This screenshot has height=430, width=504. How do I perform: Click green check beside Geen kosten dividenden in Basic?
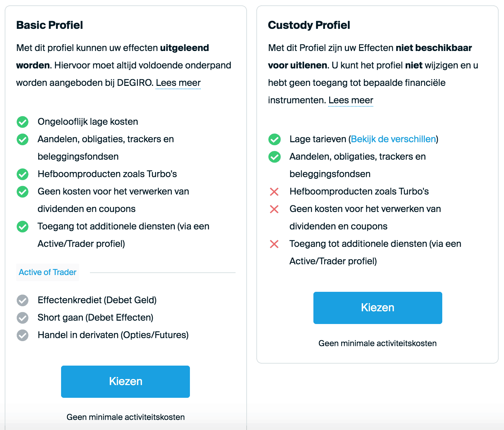(x=22, y=192)
